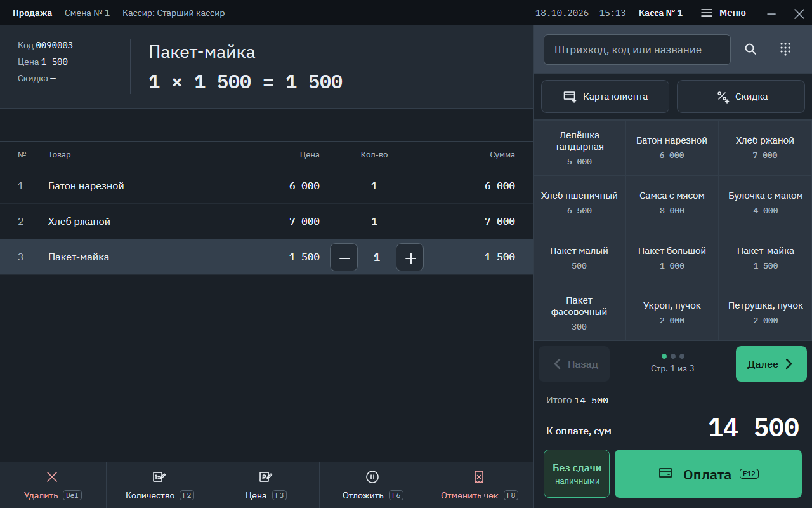This screenshot has width=812, height=508.
Task: Click the green Оплата payment button
Action: pos(708,474)
